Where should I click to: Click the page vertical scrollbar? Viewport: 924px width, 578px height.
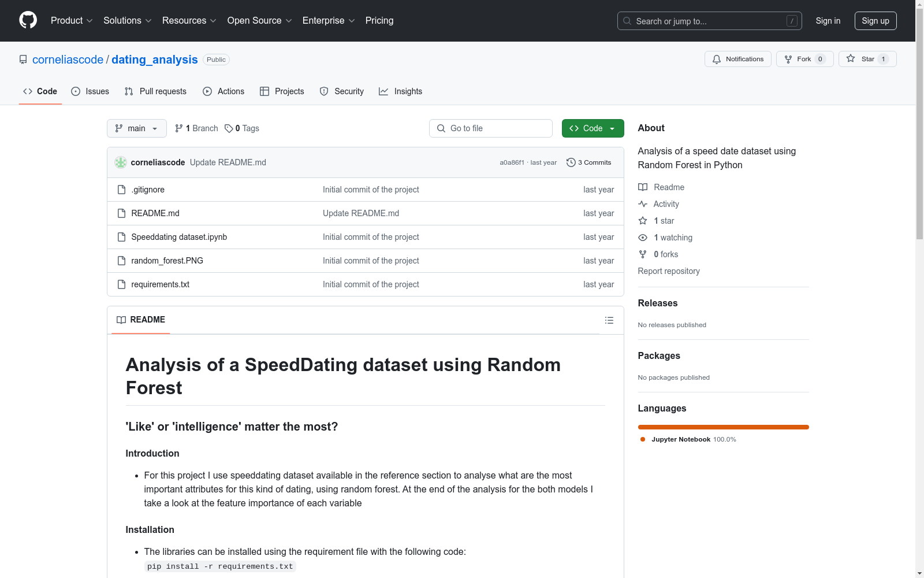tap(920, 124)
